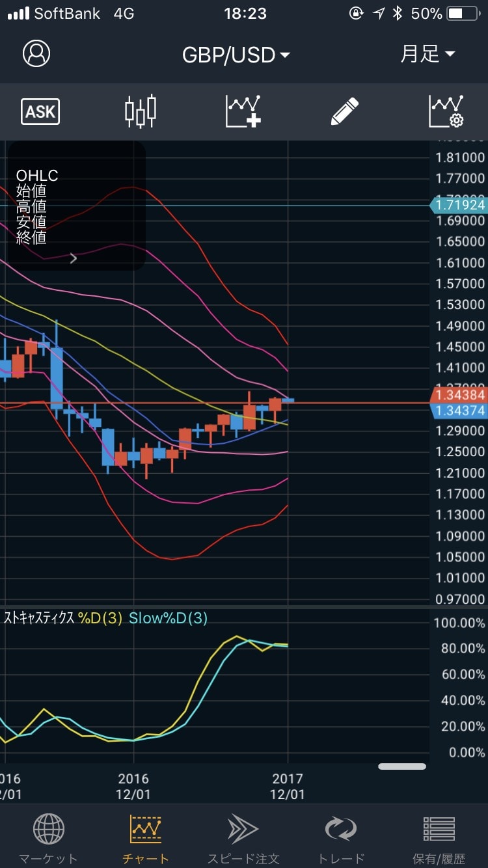Tap the 2017 12/01 date axis label
Viewport: 488px width, 868px height.
pyautogui.click(x=287, y=786)
